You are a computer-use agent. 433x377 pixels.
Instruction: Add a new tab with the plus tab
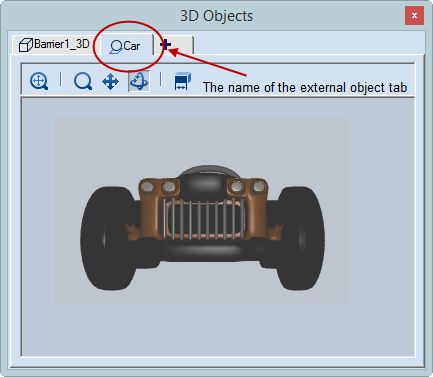(x=174, y=45)
